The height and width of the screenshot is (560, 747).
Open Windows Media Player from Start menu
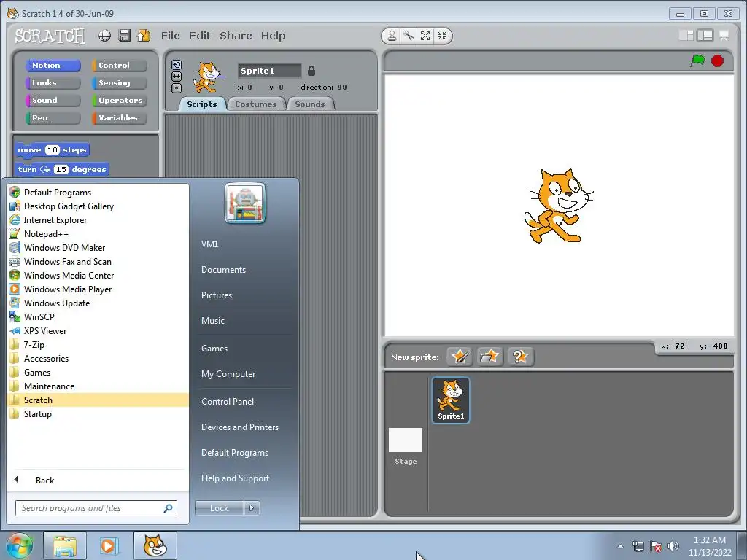coord(98,289)
